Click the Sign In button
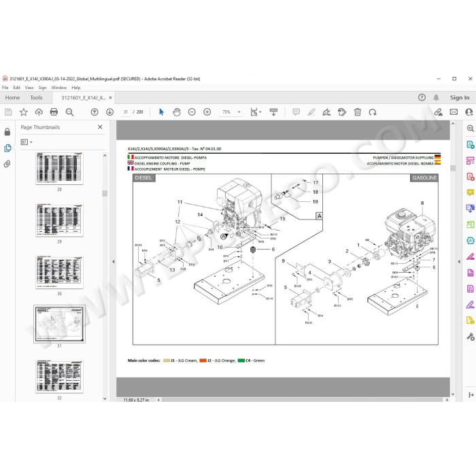This screenshot has width=476, height=476. 460,97
